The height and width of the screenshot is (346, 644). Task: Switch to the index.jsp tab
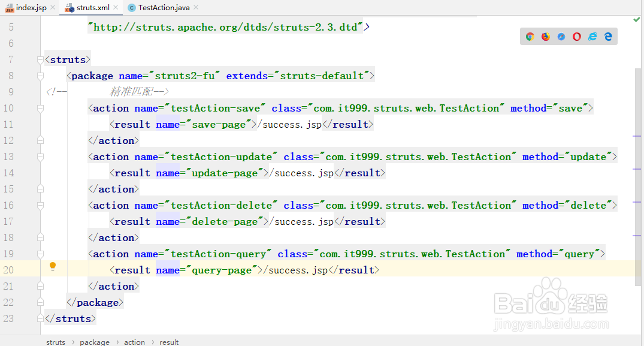coord(29,8)
